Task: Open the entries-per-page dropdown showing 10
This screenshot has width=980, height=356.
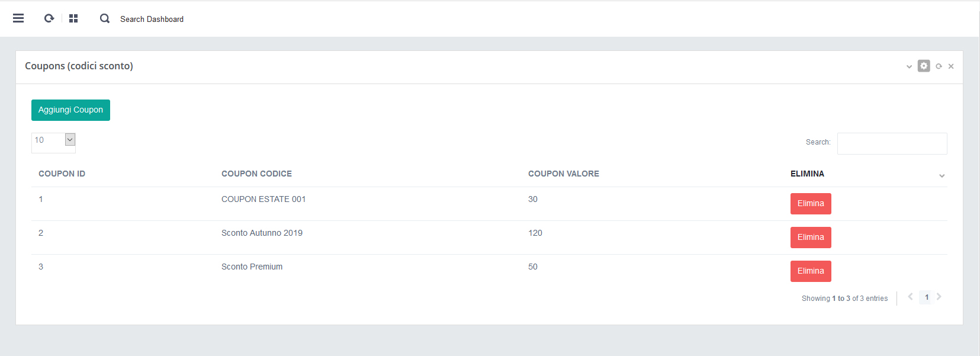Action: [53, 140]
